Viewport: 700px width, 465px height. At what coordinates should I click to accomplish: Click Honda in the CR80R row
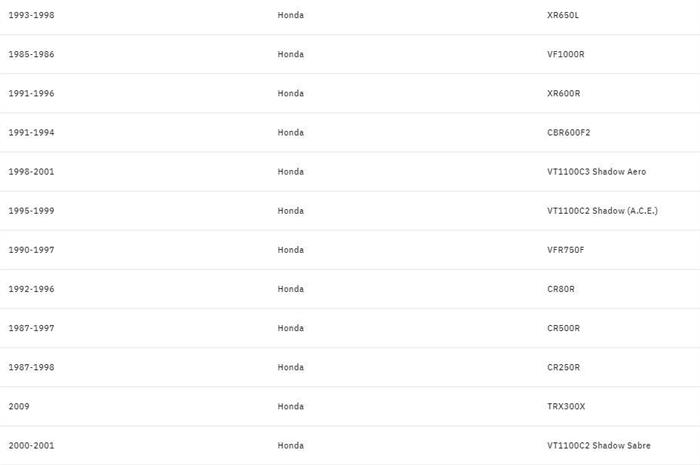point(290,289)
